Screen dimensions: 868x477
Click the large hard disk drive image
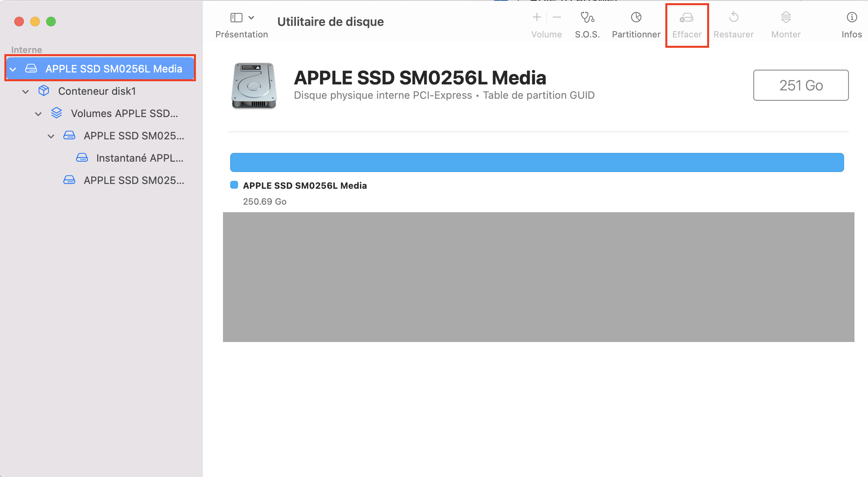click(254, 86)
